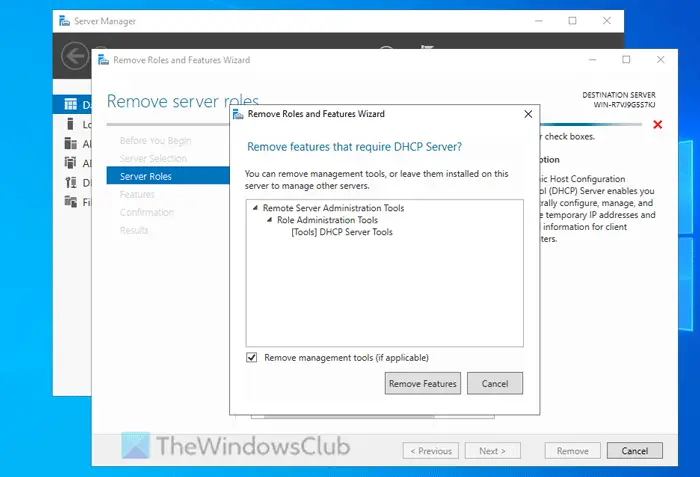700x477 pixels.
Task: Select the DHCP role icon in Server Manager sidebar
Action: coord(71,182)
